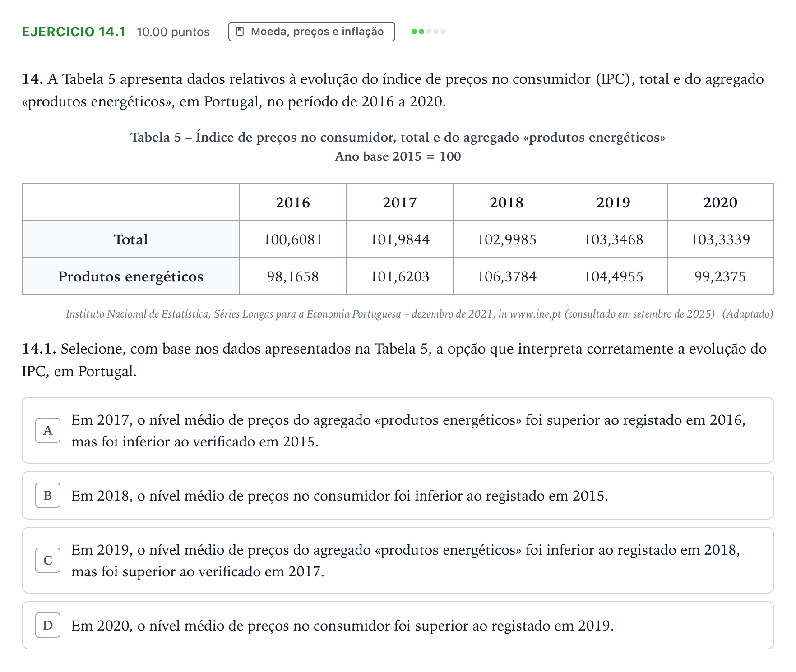Click the cell value 101,6203
796x672 pixels.
tap(400, 276)
